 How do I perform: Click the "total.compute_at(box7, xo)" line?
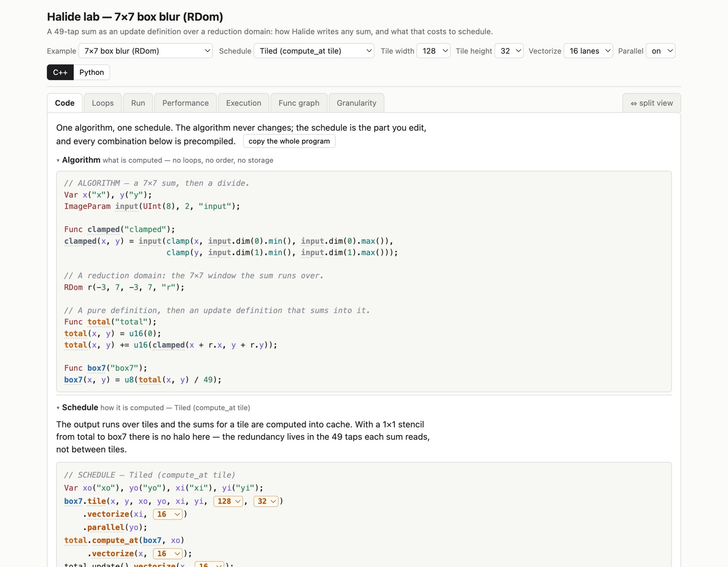coord(124,540)
